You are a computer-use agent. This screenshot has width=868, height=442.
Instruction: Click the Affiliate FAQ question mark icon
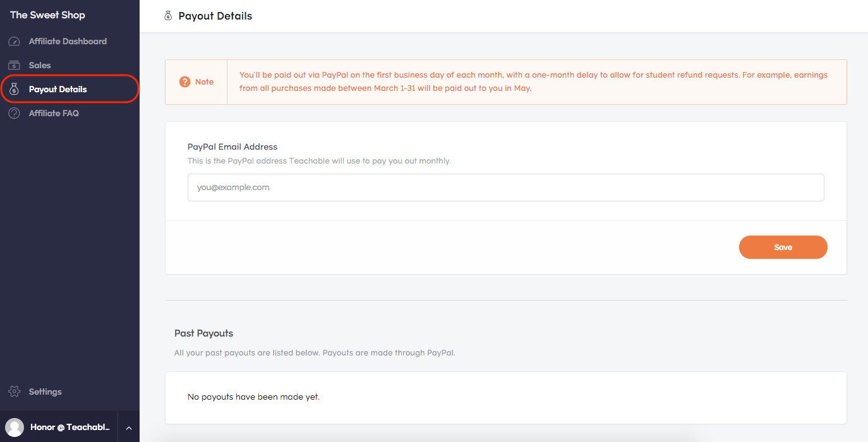(14, 114)
